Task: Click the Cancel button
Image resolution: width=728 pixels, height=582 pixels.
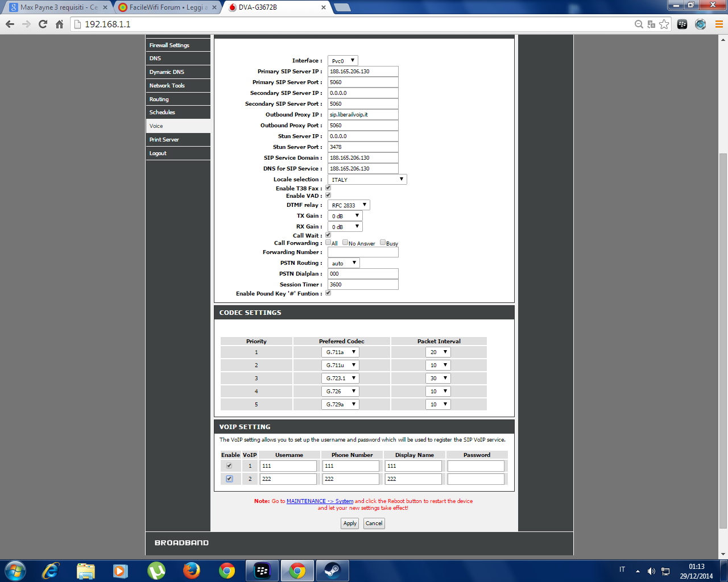Action: [374, 523]
